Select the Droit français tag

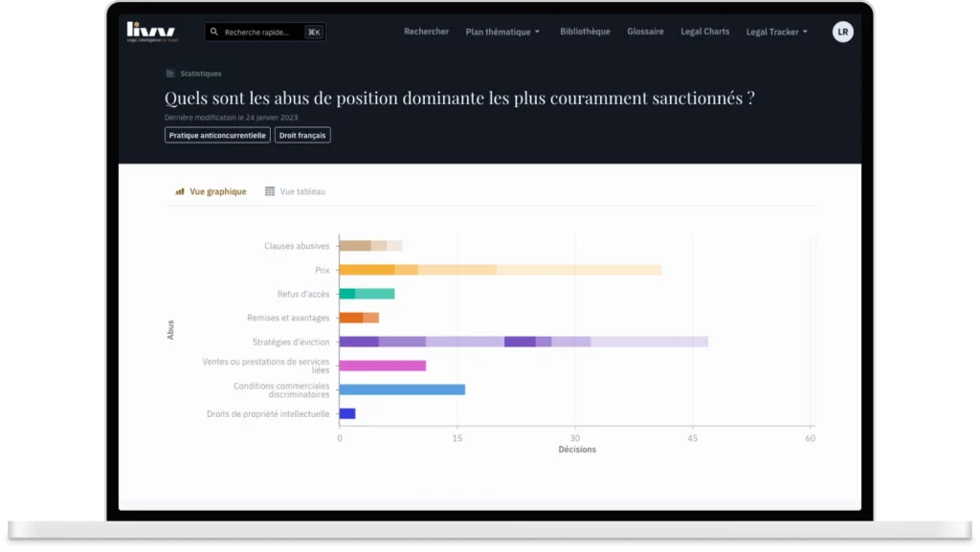pyautogui.click(x=302, y=136)
